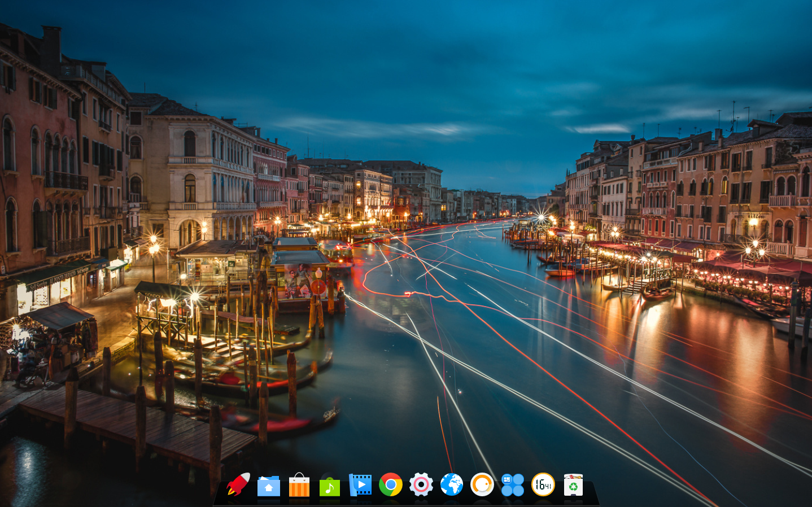Show network connections from the globe
812x507 pixels.
click(452, 484)
